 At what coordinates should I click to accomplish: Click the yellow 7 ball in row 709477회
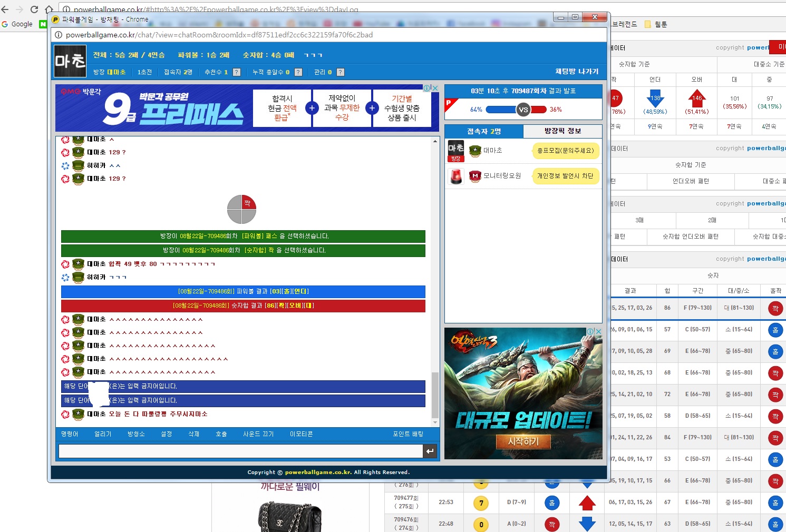pyautogui.click(x=481, y=503)
